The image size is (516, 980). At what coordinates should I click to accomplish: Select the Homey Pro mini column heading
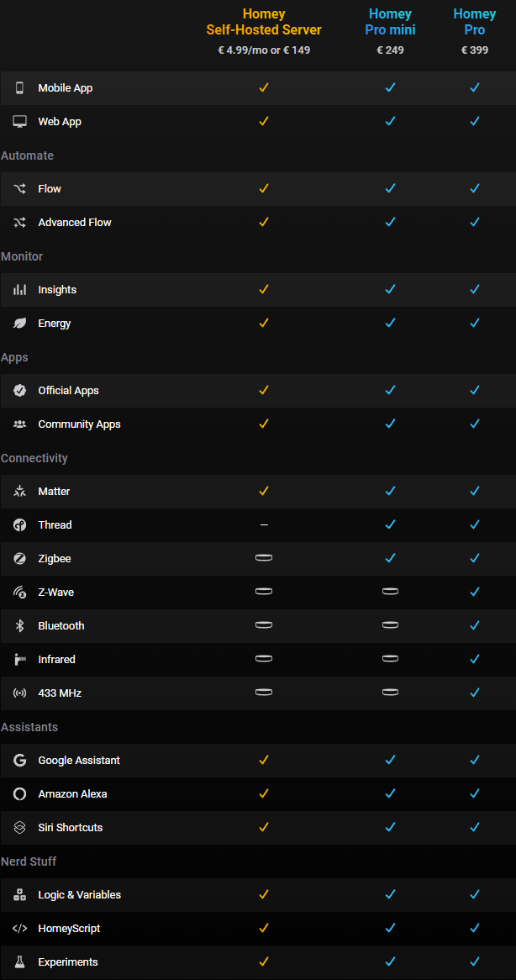(391, 22)
